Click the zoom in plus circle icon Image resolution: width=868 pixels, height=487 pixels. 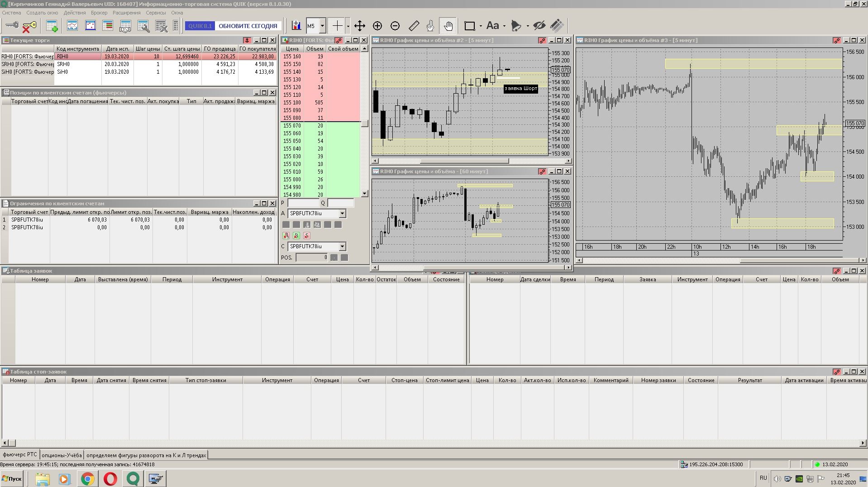(377, 26)
